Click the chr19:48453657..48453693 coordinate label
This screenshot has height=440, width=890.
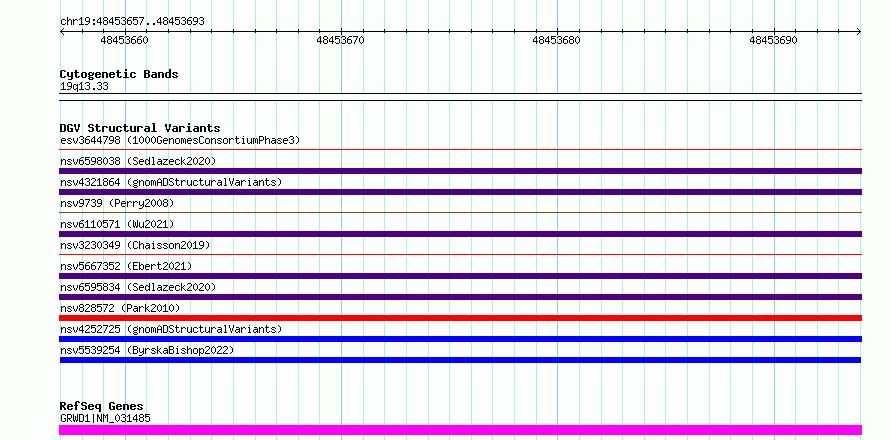click(x=132, y=22)
